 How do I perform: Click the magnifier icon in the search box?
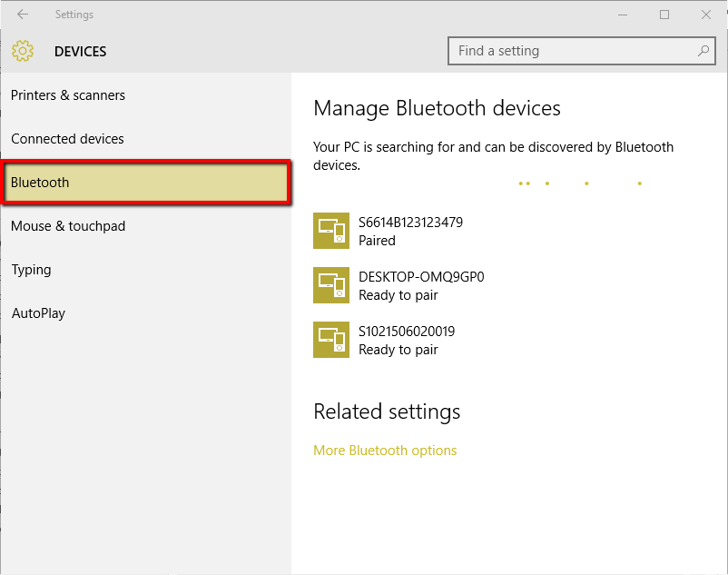(x=703, y=52)
